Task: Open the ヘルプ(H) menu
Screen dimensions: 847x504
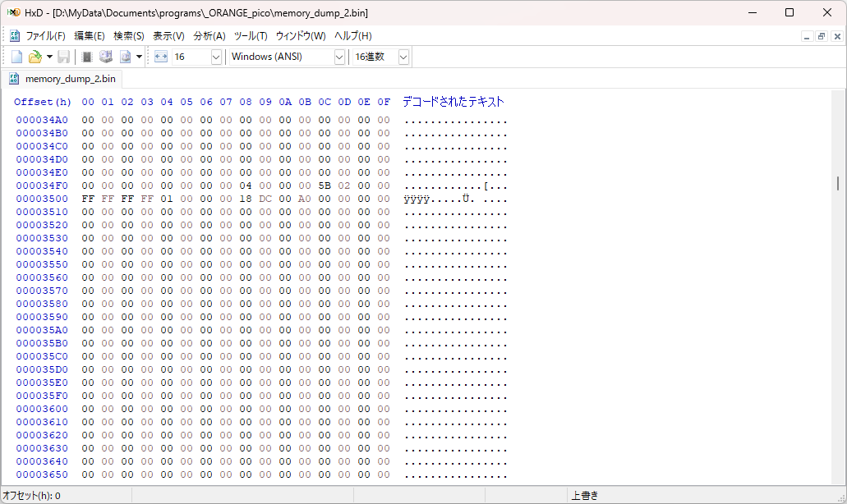Action: 352,36
